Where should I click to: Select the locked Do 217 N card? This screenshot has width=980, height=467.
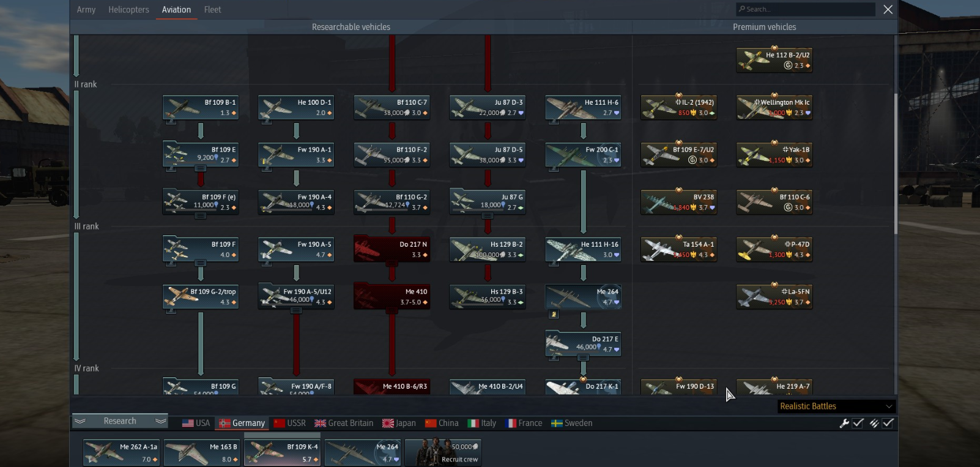(392, 250)
